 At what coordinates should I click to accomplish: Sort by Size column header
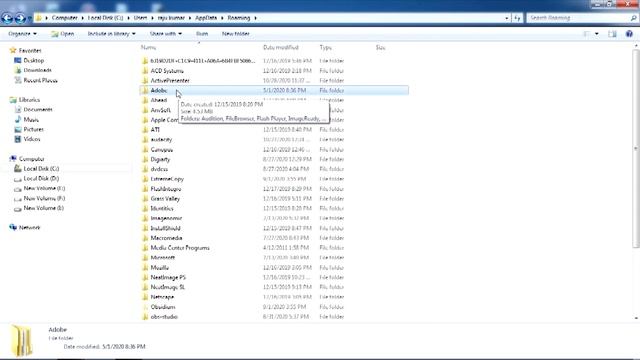[380, 47]
